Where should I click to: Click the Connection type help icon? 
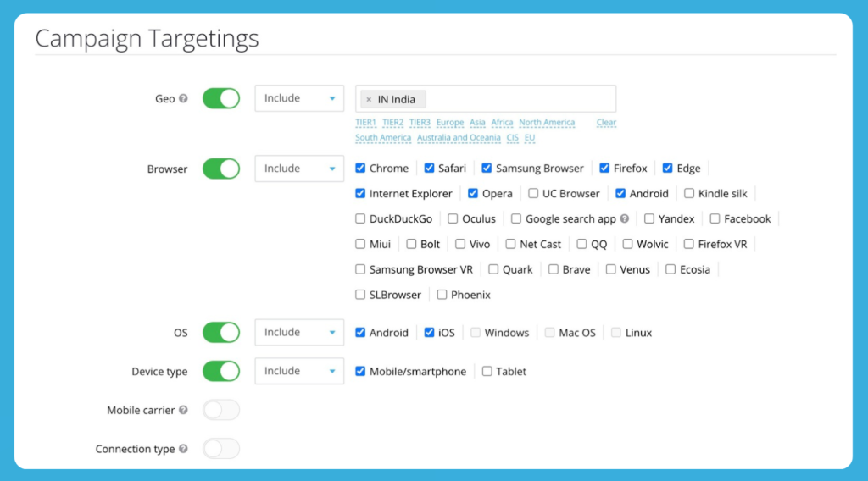tap(183, 450)
